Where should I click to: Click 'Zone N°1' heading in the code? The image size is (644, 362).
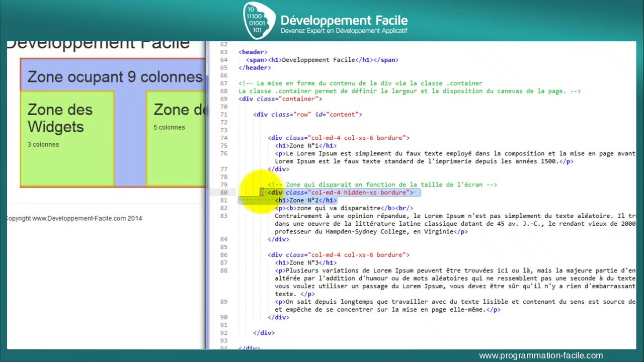[x=304, y=146]
